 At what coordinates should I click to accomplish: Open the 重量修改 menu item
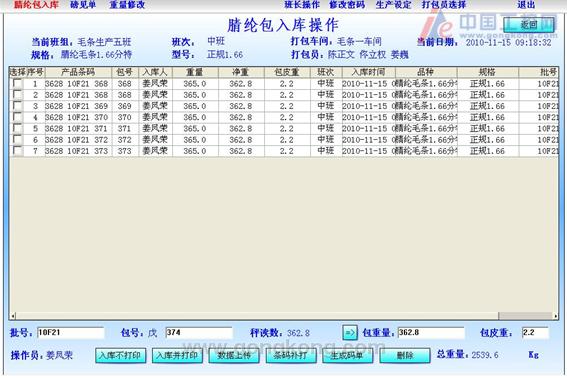127,5
